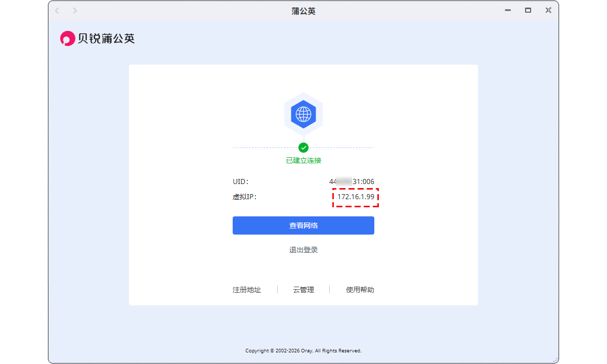Click 退出登录 to log out
Image resolution: width=607 pixels, height=364 pixels.
tap(303, 250)
